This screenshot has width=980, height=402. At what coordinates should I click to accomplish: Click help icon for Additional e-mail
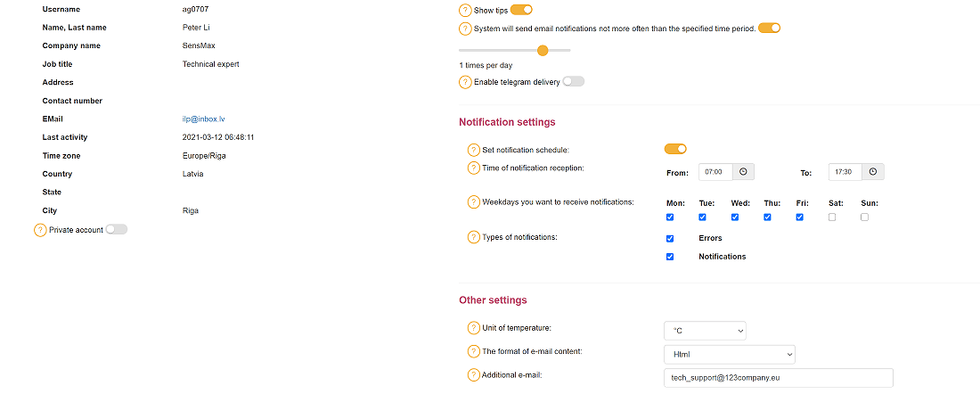click(x=474, y=374)
